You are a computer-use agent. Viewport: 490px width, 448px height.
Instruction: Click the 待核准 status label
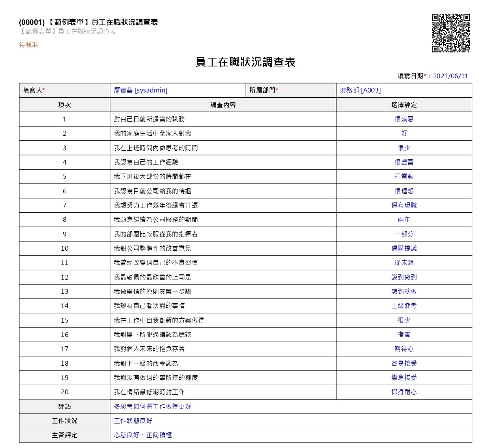pos(29,45)
